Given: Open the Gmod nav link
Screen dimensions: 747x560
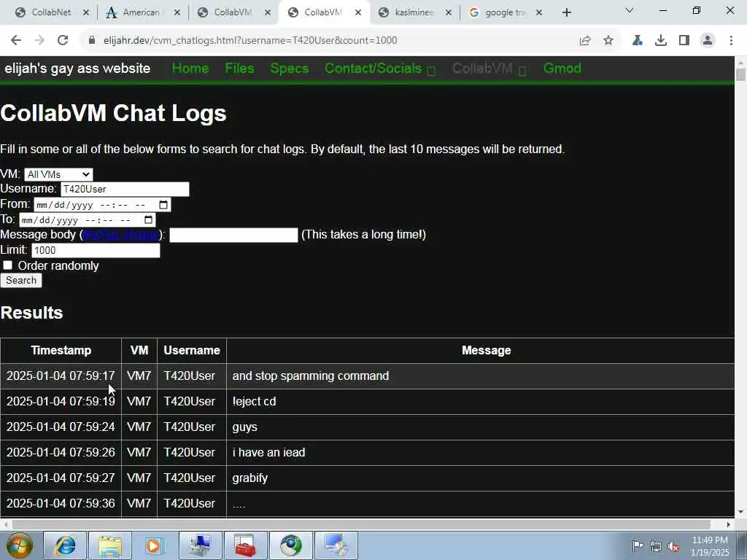Looking at the screenshot, I should (562, 69).
